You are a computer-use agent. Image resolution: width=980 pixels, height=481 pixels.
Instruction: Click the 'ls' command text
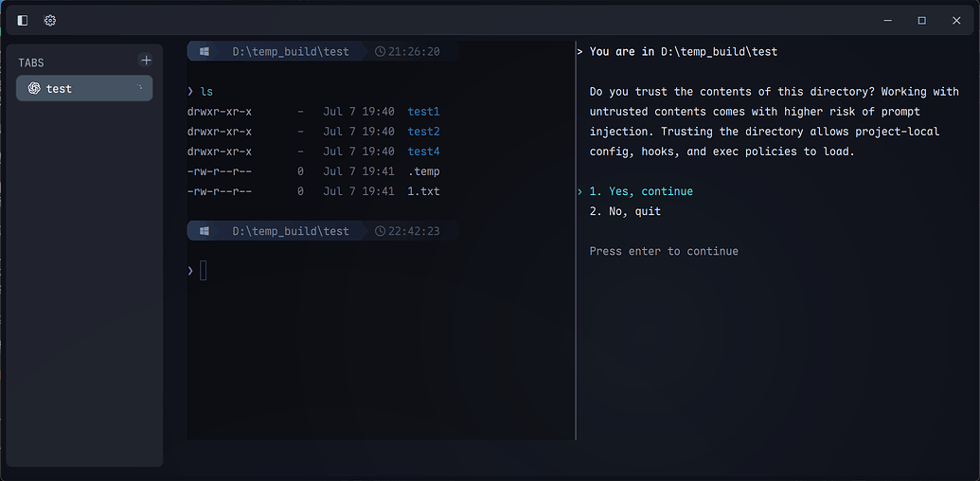206,92
